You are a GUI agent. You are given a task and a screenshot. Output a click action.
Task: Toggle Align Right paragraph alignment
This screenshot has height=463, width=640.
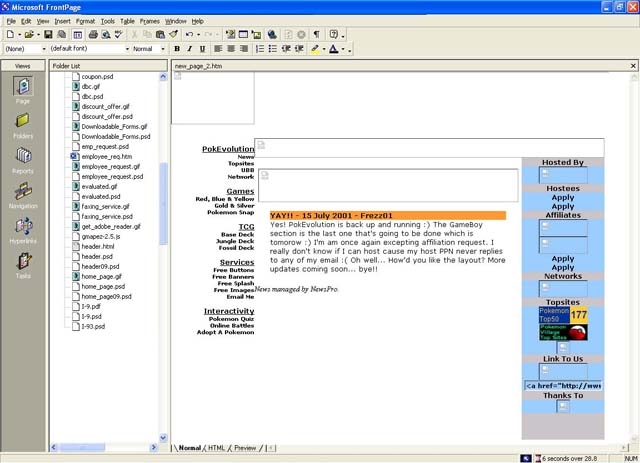[x=244, y=49]
